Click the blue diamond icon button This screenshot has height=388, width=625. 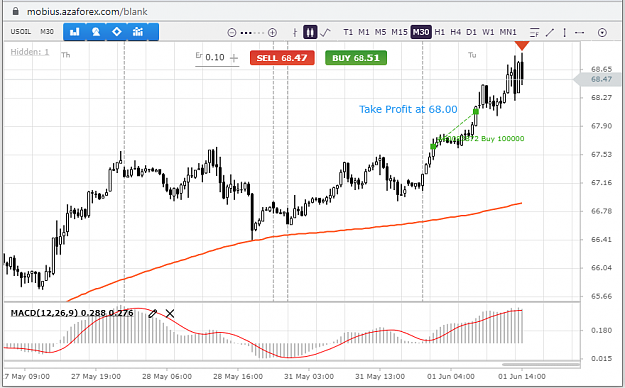117,32
